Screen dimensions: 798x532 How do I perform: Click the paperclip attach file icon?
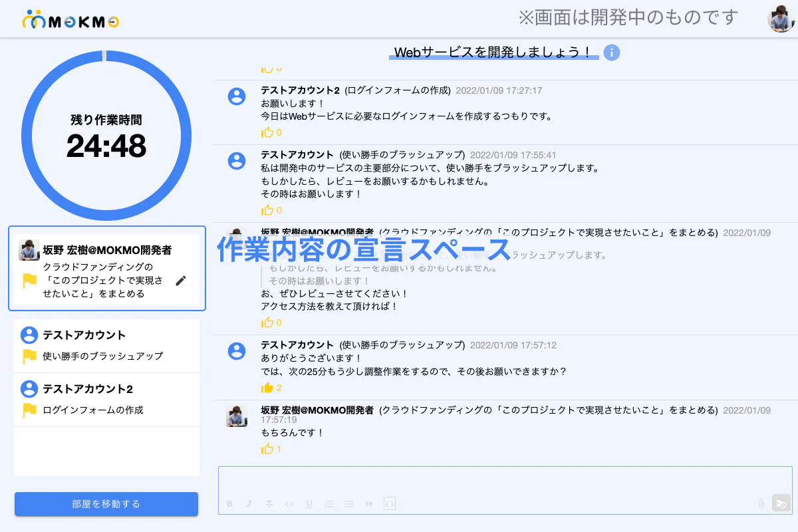pos(761,504)
